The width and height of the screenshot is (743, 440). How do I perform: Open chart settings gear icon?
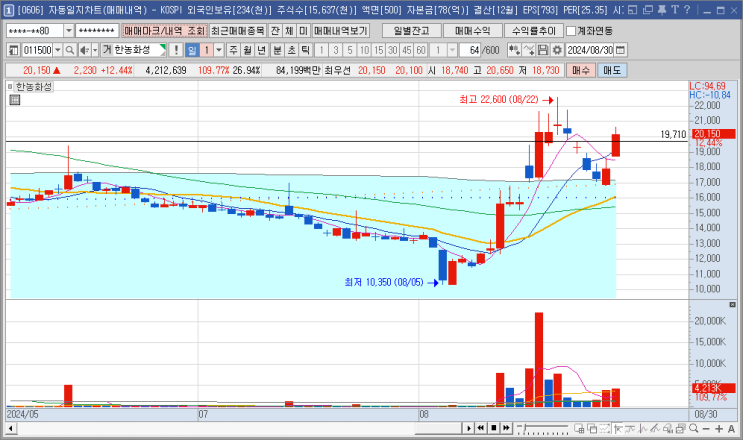(557, 50)
